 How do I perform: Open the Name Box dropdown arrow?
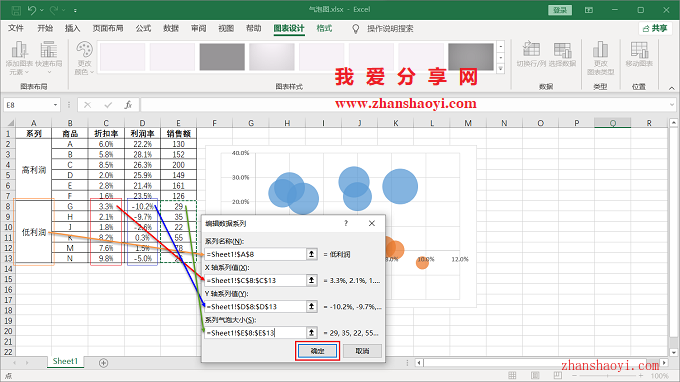coord(55,105)
